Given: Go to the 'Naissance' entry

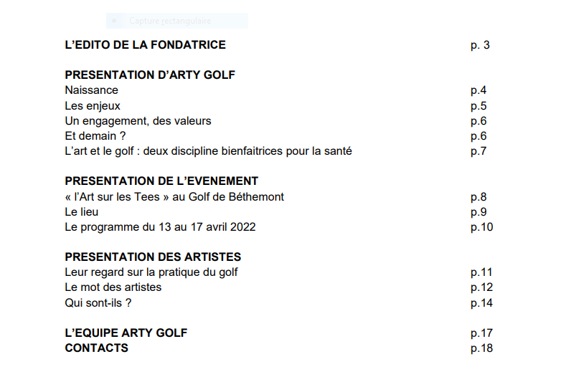Looking at the screenshot, I should click(x=91, y=90).
